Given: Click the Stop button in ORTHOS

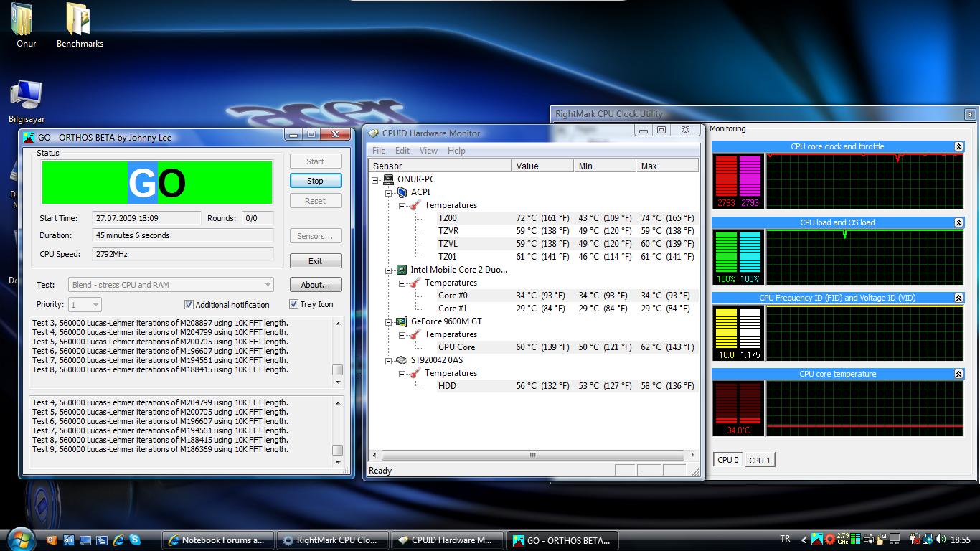Looking at the screenshot, I should click(316, 181).
